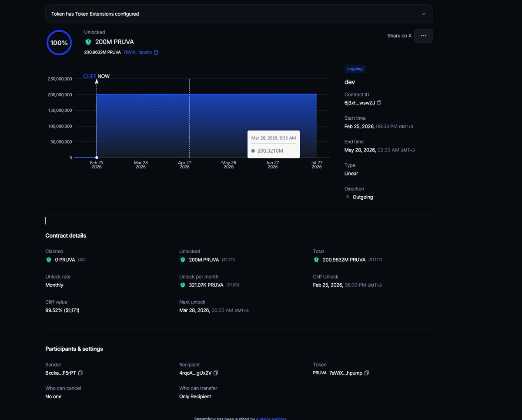This screenshot has width=522, height=420.
Task: Click the shield icon next to Total 200.9632M PRUVA
Action: [317, 260]
